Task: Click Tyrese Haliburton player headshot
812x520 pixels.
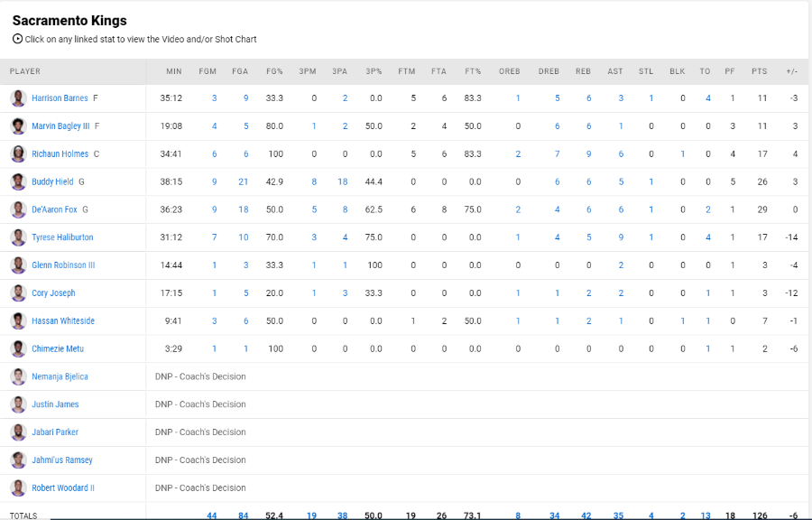Action: pos(19,237)
